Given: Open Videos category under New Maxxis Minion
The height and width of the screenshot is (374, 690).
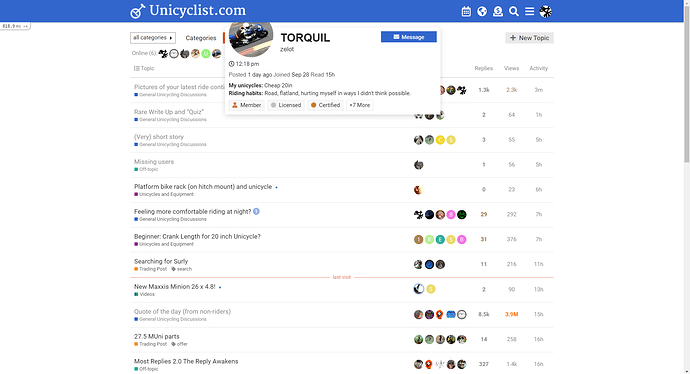Looking at the screenshot, I should coord(144,294).
